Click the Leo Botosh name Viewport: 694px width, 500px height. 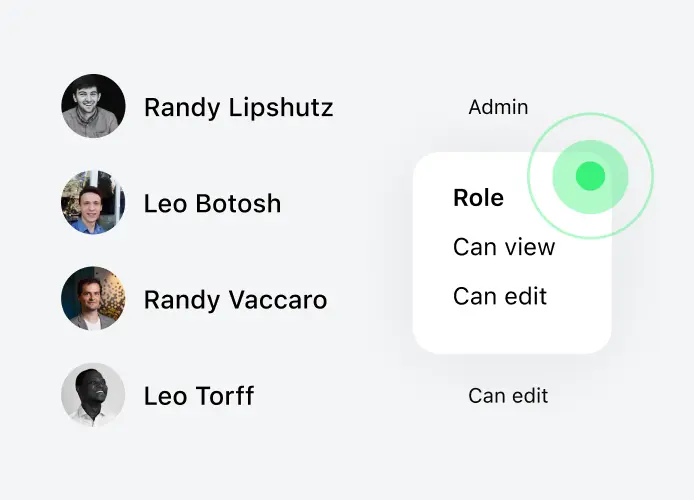pyautogui.click(x=212, y=204)
